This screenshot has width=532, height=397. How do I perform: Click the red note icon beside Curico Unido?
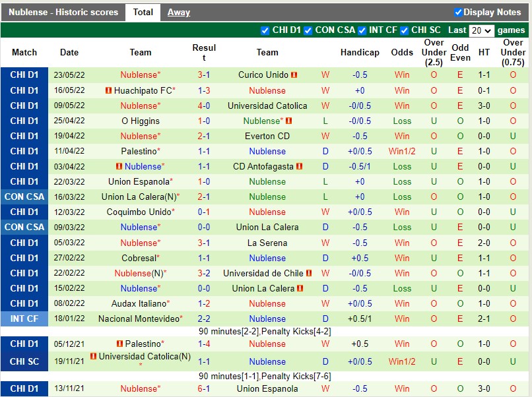[294, 75]
